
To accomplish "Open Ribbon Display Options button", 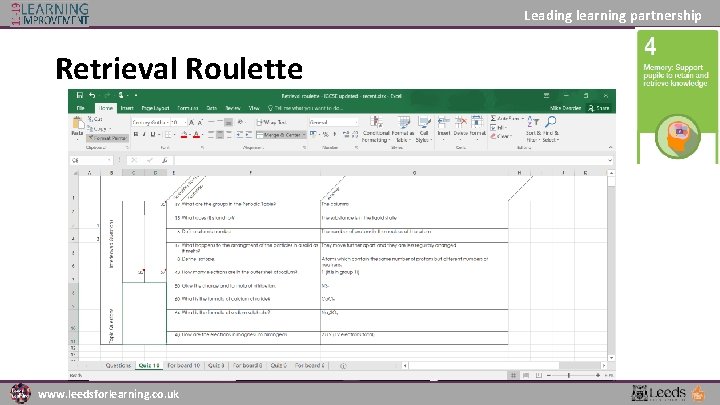I will click(546, 96).
